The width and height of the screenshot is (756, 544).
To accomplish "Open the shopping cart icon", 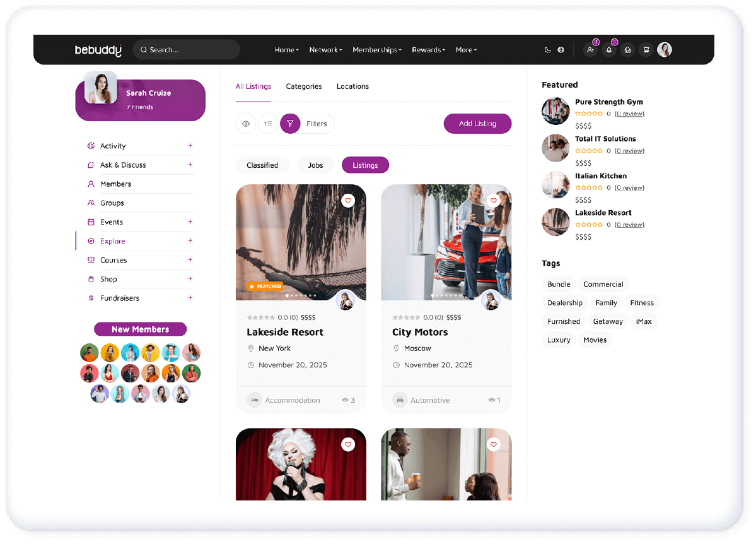I will [646, 50].
